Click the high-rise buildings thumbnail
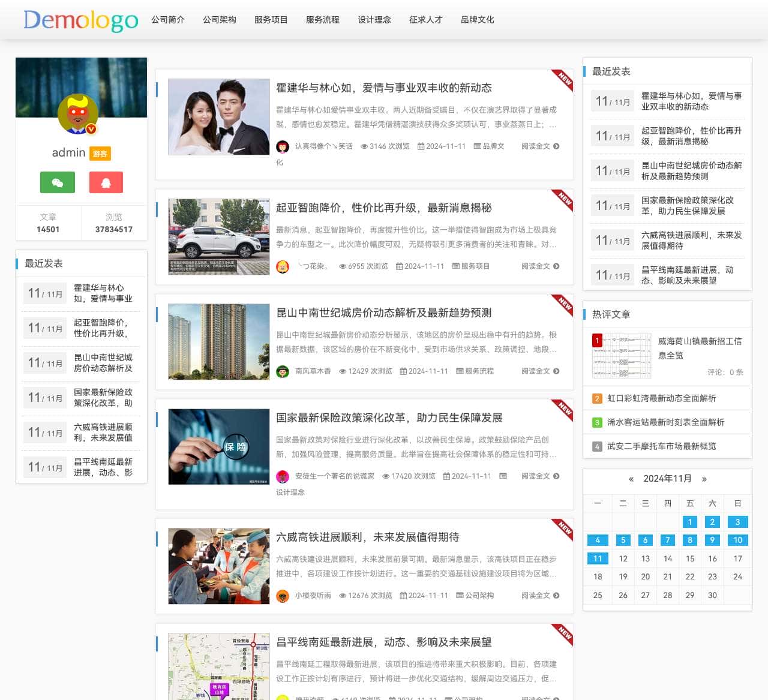Screen dimensions: 768x700 219,342
